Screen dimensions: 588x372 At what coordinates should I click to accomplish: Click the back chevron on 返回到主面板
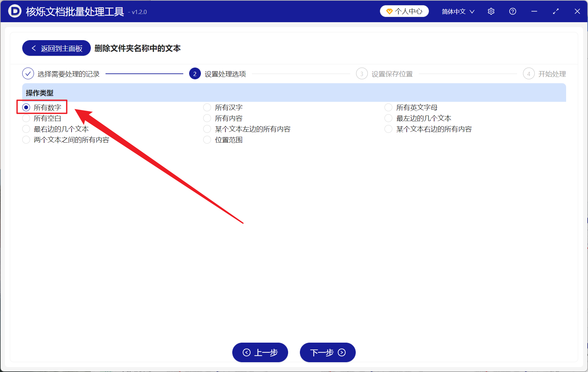(34, 48)
